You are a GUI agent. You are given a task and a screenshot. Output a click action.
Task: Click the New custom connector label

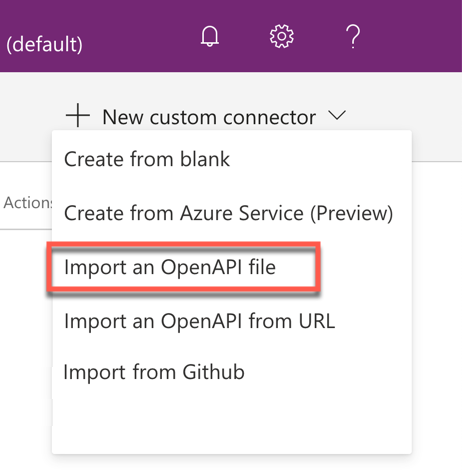tap(209, 117)
